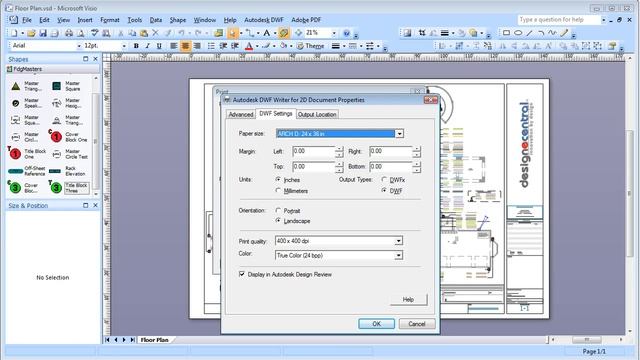Select Millimeters units radio button
640x360 pixels.
[x=278, y=191]
